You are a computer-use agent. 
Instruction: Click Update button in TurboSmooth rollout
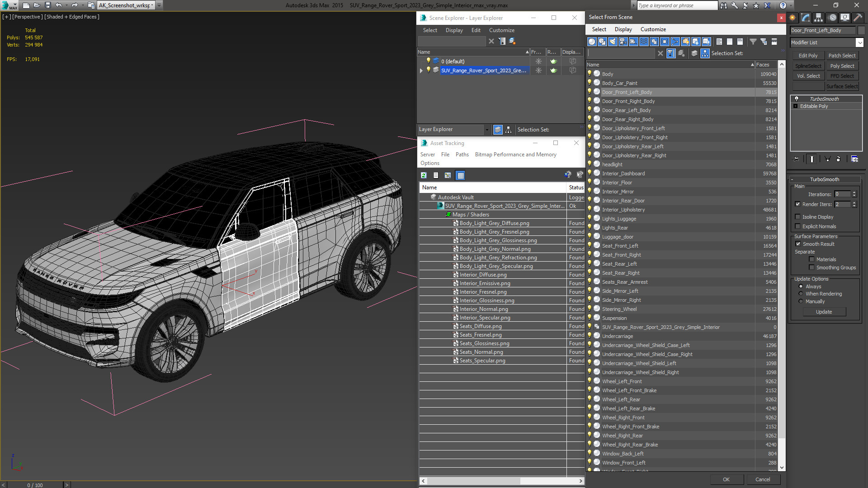tap(824, 312)
